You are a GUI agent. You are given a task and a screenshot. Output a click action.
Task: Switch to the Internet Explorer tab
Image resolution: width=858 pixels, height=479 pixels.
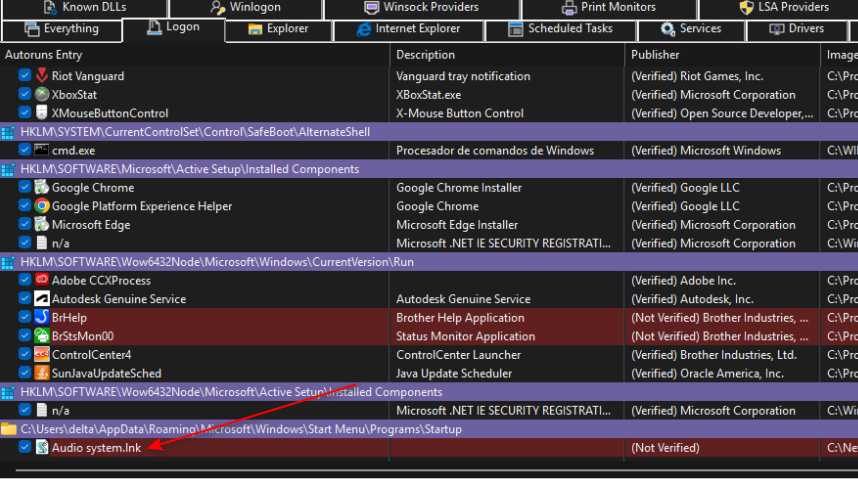(x=408, y=29)
